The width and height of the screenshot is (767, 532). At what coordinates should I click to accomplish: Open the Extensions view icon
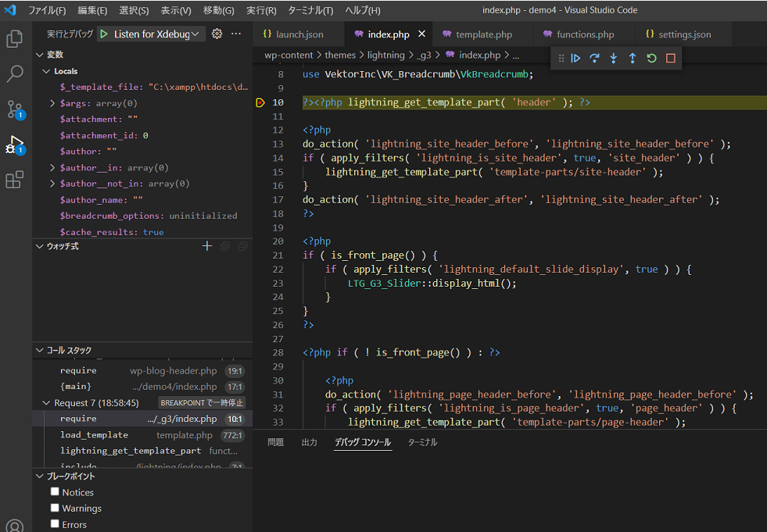coord(14,180)
